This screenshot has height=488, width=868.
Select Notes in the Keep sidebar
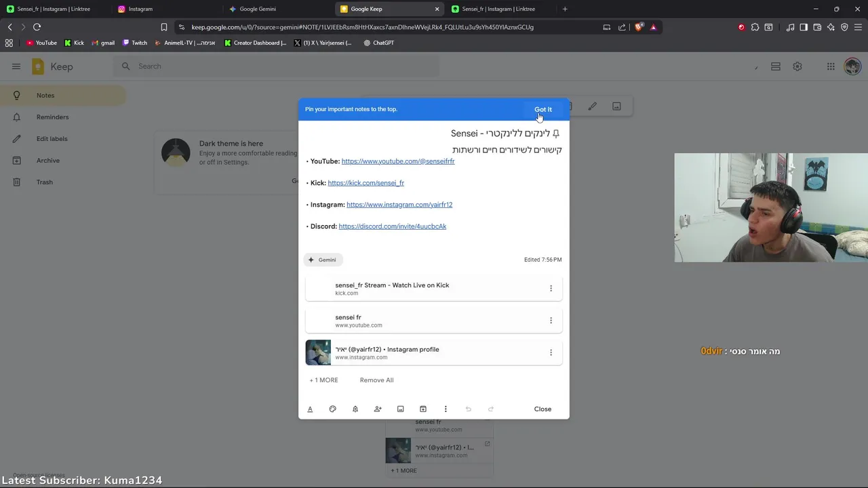(x=62, y=96)
